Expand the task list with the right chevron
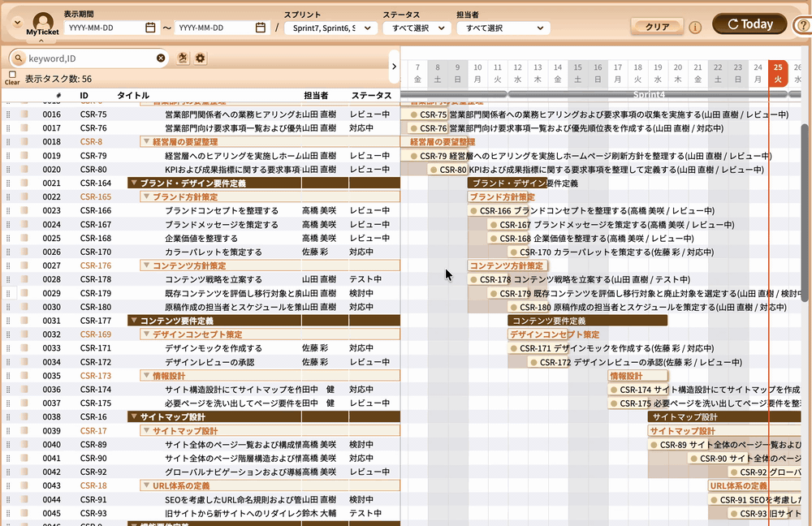 [x=394, y=67]
